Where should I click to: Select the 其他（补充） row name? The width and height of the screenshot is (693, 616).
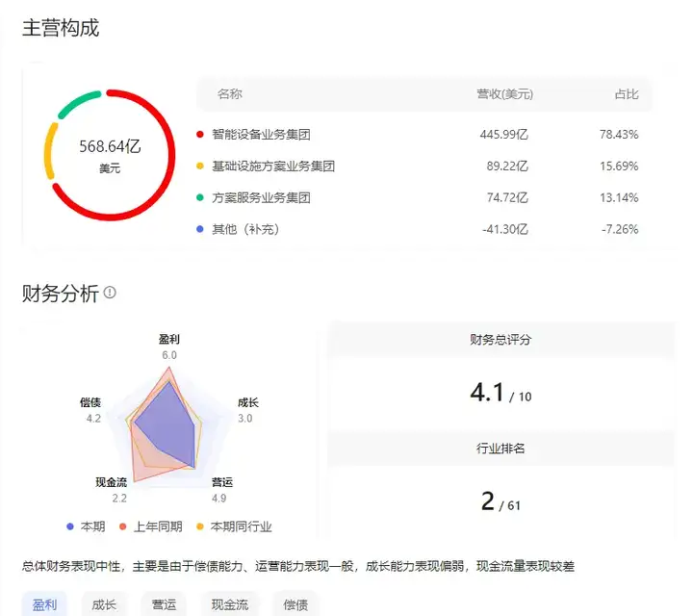click(245, 229)
